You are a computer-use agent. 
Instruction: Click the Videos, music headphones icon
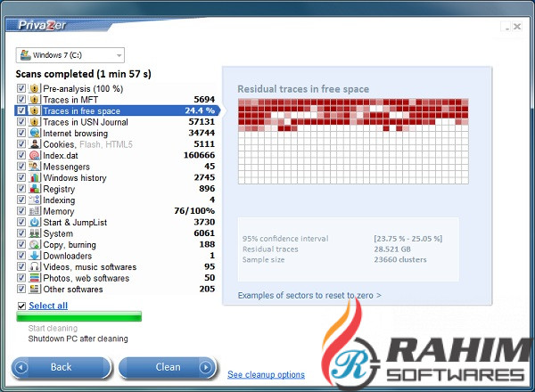click(35, 266)
